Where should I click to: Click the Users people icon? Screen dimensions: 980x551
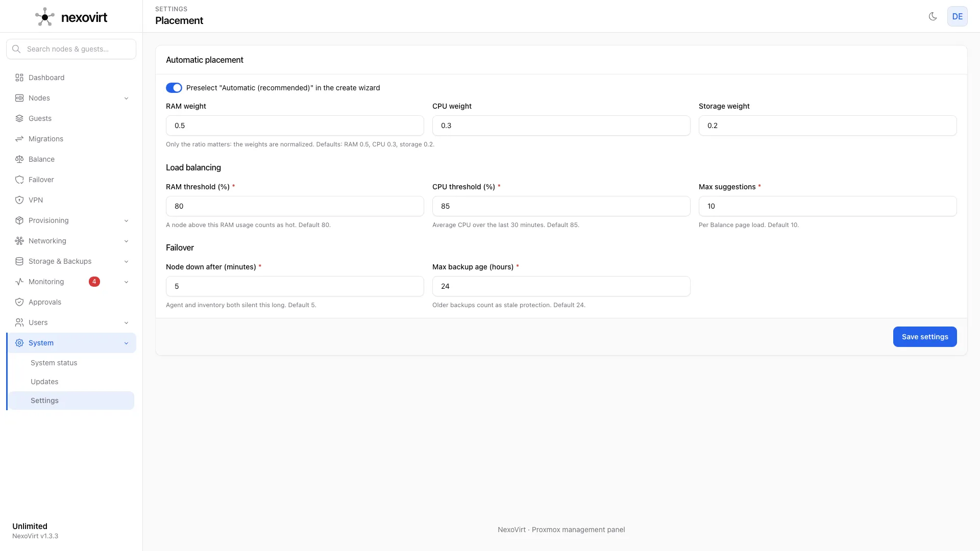19,322
